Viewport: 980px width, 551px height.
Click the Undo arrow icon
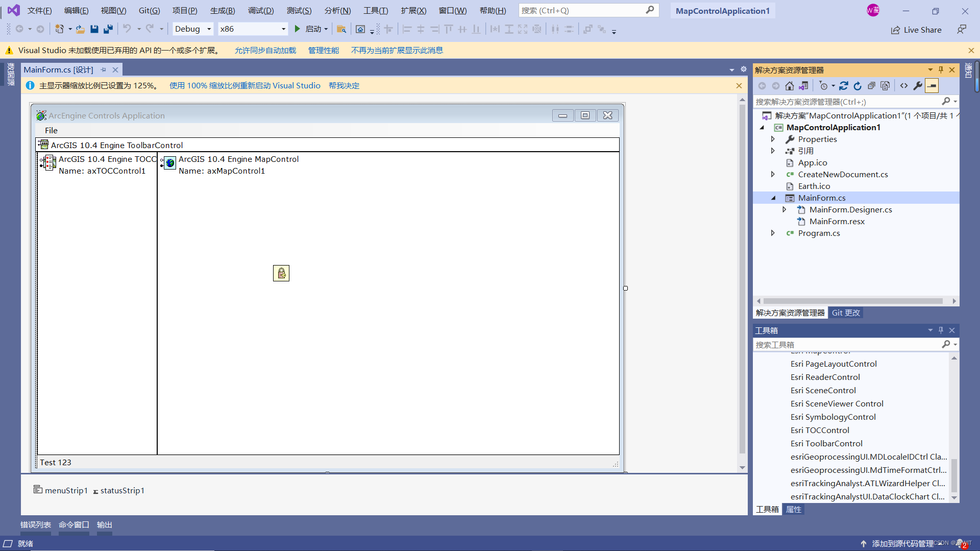[127, 29]
